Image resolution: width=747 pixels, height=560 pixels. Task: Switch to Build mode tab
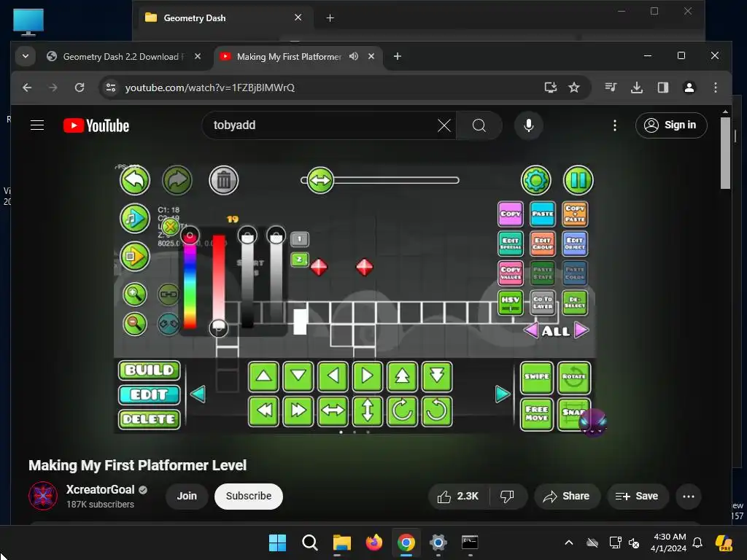[x=149, y=370]
